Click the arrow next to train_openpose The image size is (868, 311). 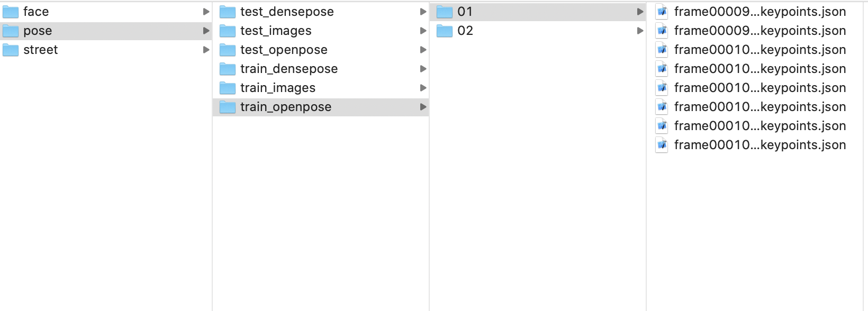(423, 107)
